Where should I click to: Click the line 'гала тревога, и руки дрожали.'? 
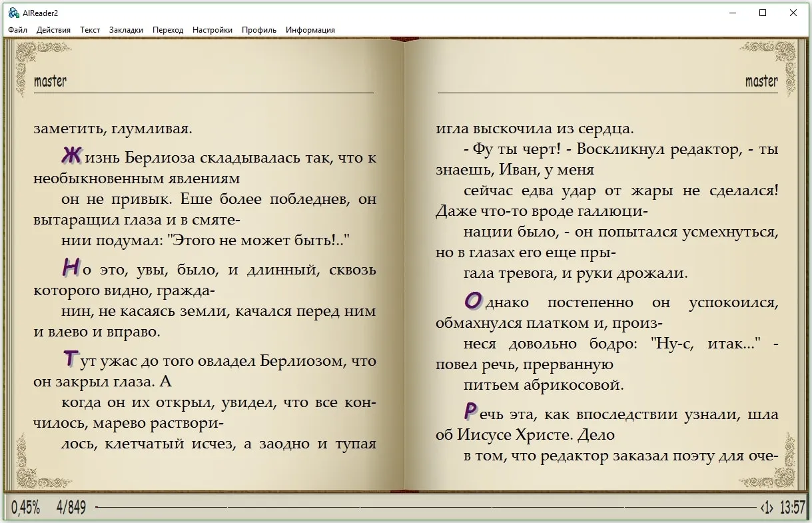pos(576,274)
